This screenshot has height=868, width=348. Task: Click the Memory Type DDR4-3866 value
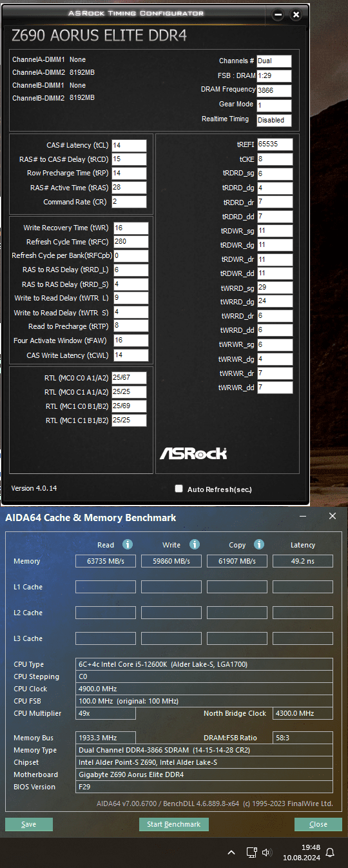pos(204,750)
